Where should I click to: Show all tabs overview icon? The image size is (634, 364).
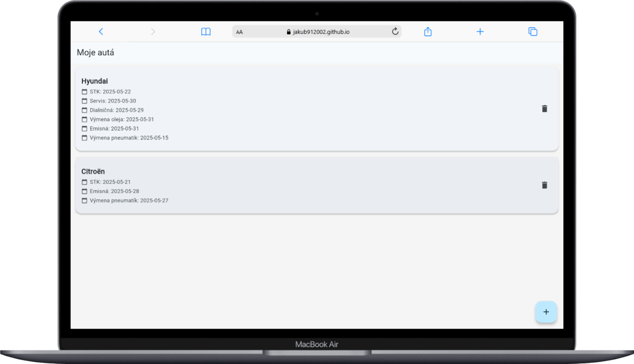click(533, 31)
